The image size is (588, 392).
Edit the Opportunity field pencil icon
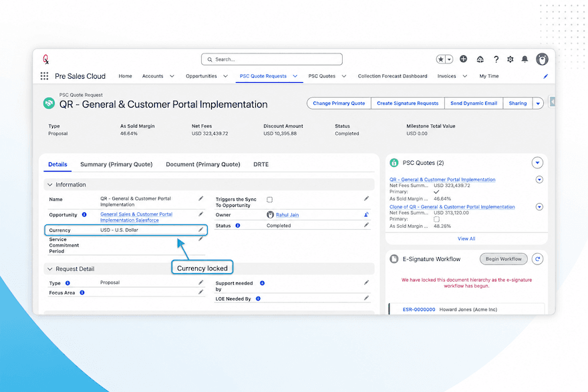(201, 214)
